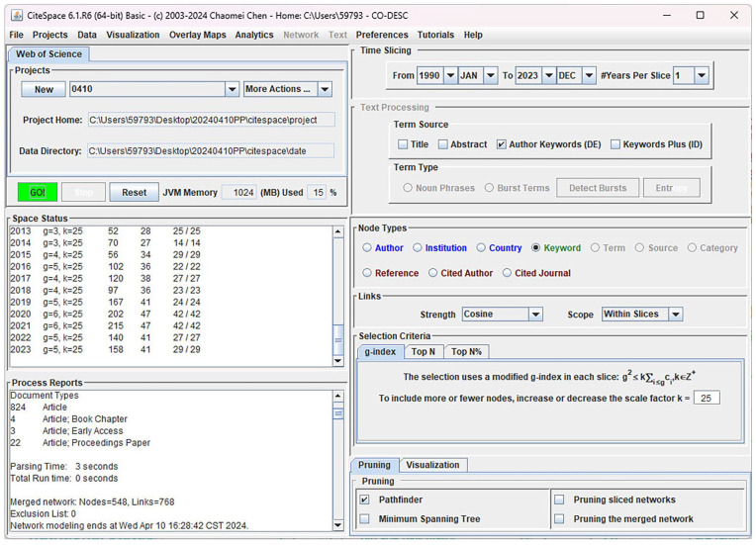Screen dimensions: 756x545
Task: Click the Reset button
Action: coord(134,192)
